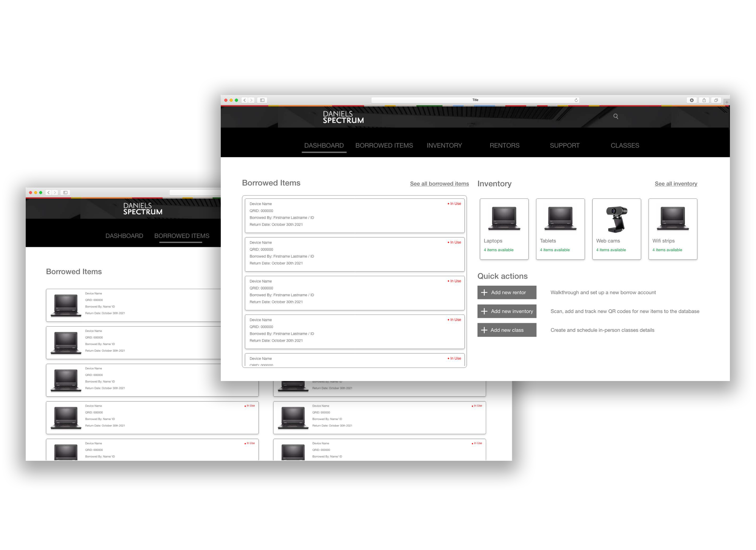The image size is (756, 550).
Task: Click the front browser's Title address field
Action: point(475,100)
